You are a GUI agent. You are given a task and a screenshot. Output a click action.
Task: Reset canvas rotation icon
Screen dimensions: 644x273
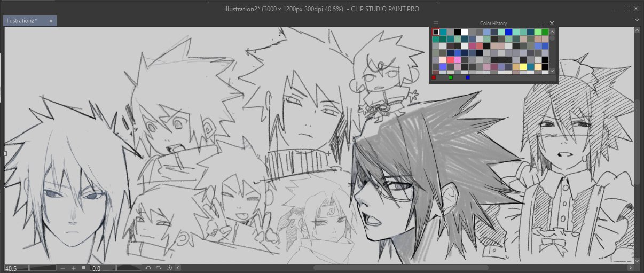[x=169, y=268]
